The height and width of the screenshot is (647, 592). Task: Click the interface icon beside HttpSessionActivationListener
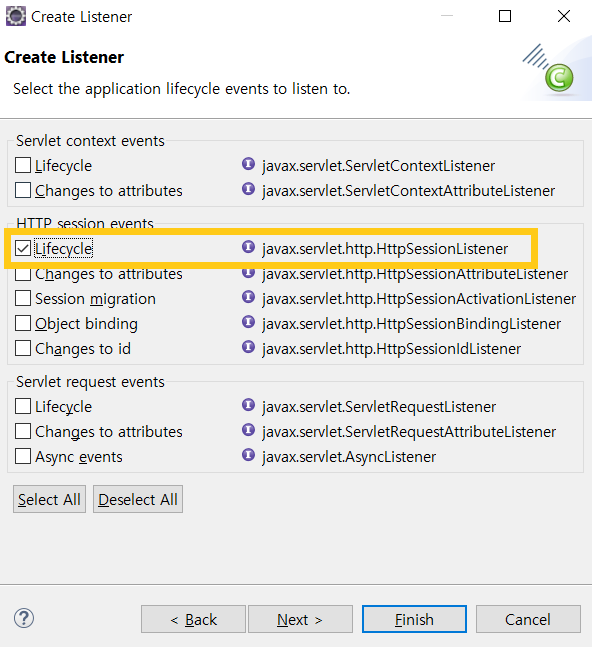pyautogui.click(x=248, y=297)
